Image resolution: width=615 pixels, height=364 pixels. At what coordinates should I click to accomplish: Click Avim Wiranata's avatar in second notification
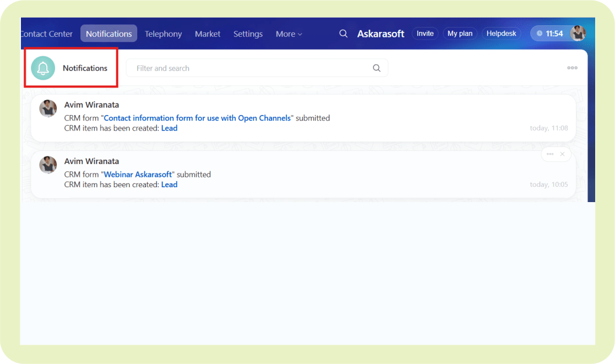tap(48, 165)
